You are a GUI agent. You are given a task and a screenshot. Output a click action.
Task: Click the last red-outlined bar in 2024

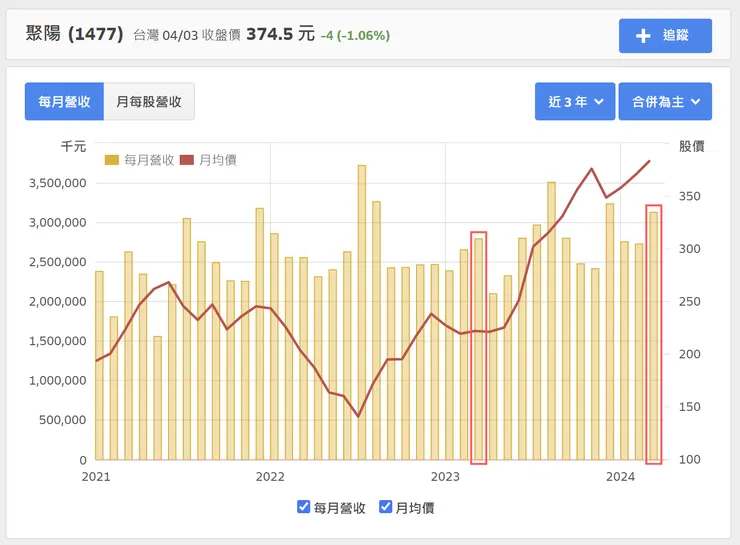pos(653,335)
